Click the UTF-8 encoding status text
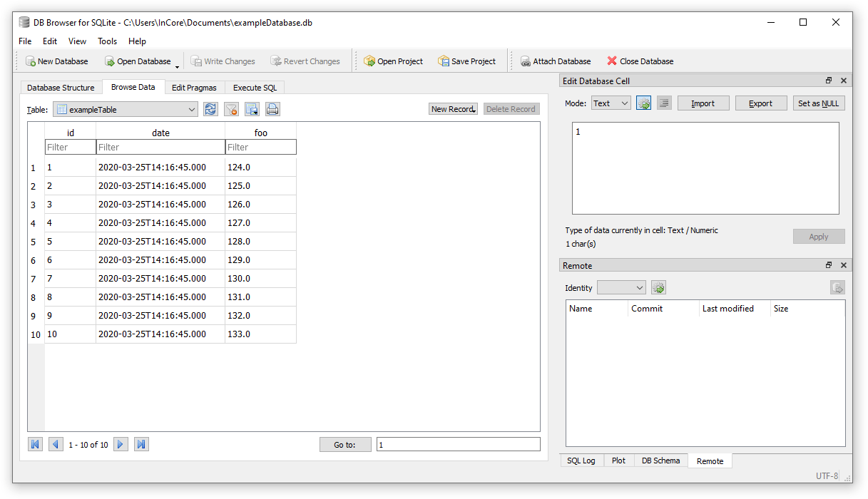 tap(827, 475)
